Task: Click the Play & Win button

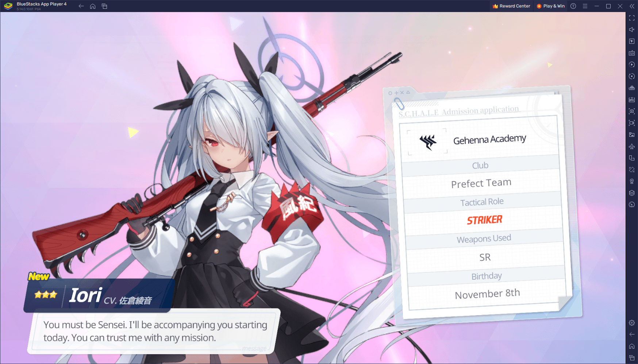Action: [x=550, y=6]
